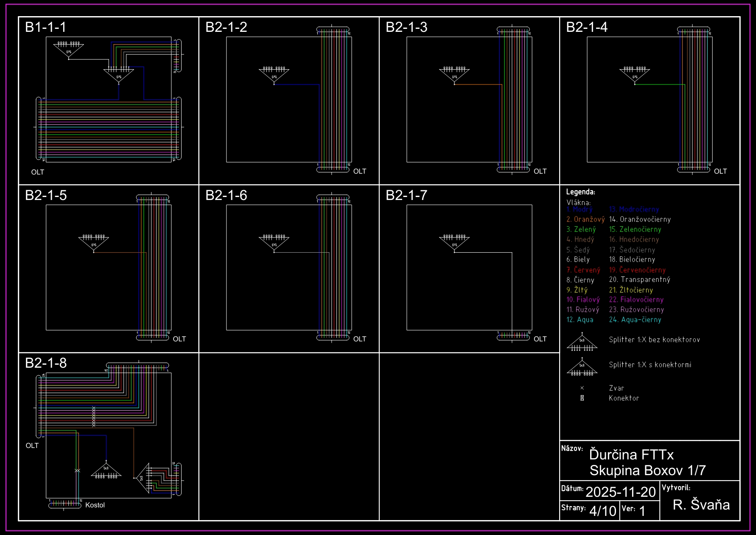The width and height of the screenshot is (756, 535).
Task: Select the B2-1-6 box title
Action: pyautogui.click(x=226, y=195)
